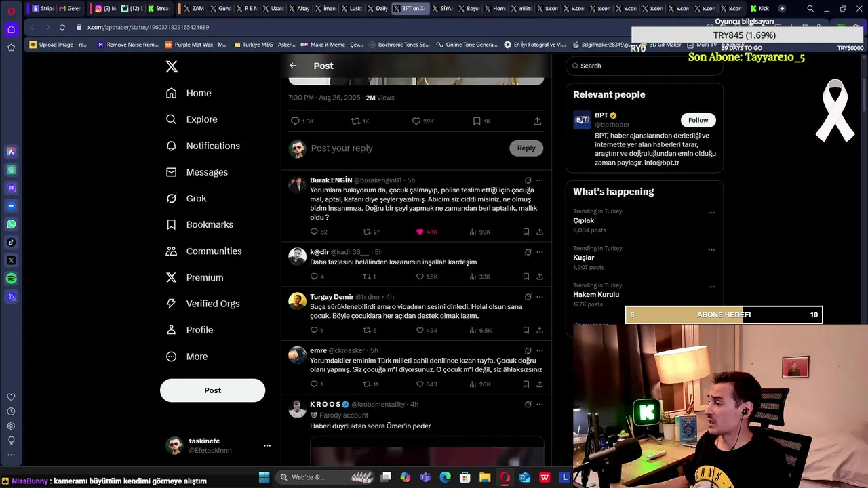Like emre's reply with 643 likes
This screenshot has width=868, height=488.
click(427, 384)
